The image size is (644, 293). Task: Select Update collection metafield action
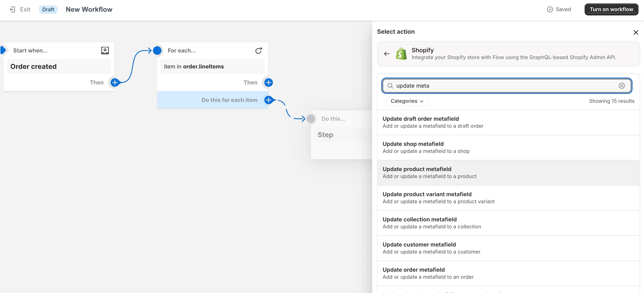pyautogui.click(x=508, y=223)
